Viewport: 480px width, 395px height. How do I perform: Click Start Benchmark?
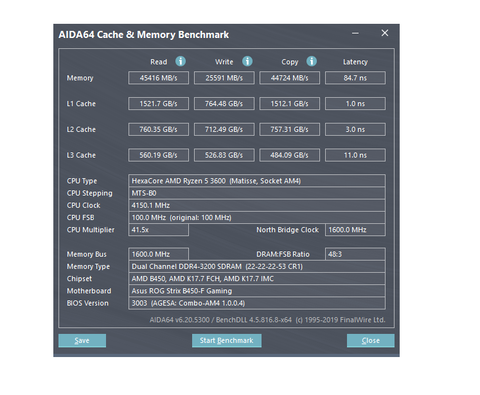coord(227,341)
